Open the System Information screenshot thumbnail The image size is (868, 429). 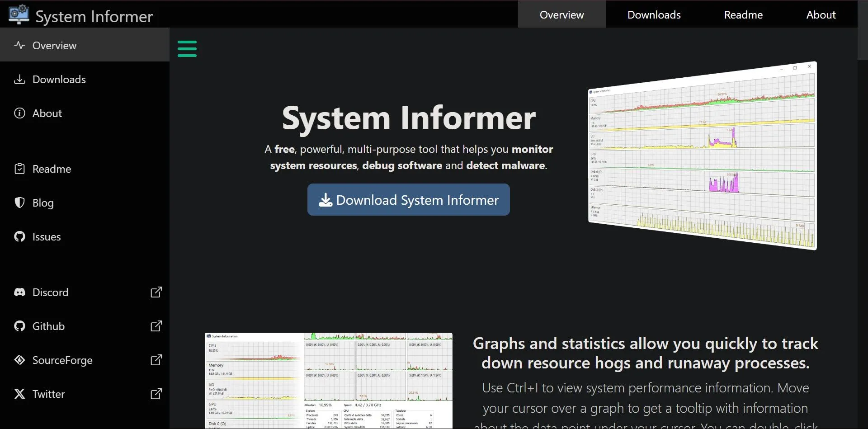328,381
